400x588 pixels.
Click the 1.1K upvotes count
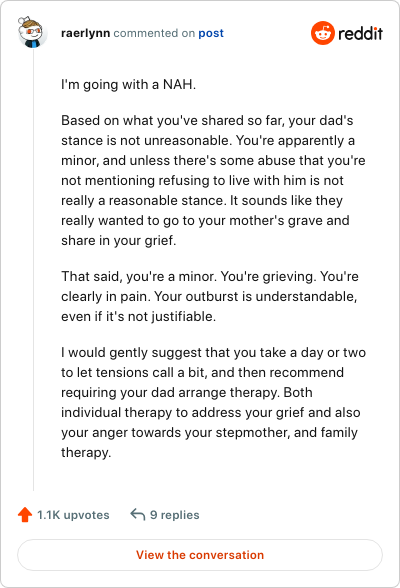pyautogui.click(x=73, y=515)
